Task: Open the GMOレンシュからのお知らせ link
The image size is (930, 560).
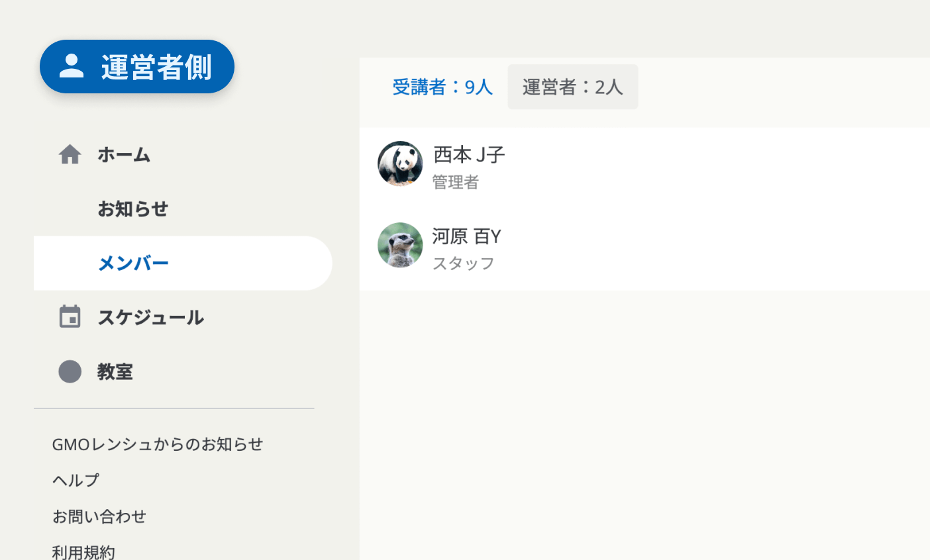Action: [158, 444]
